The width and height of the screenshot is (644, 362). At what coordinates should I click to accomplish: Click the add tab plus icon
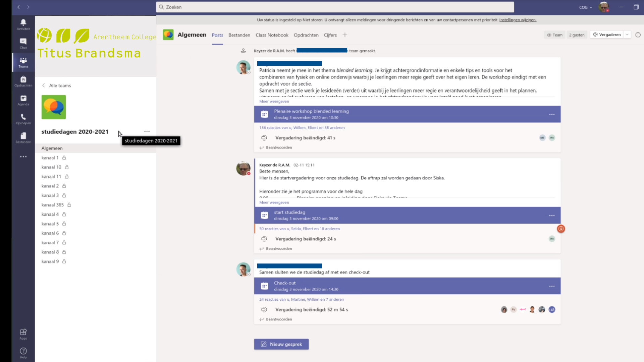[345, 35]
